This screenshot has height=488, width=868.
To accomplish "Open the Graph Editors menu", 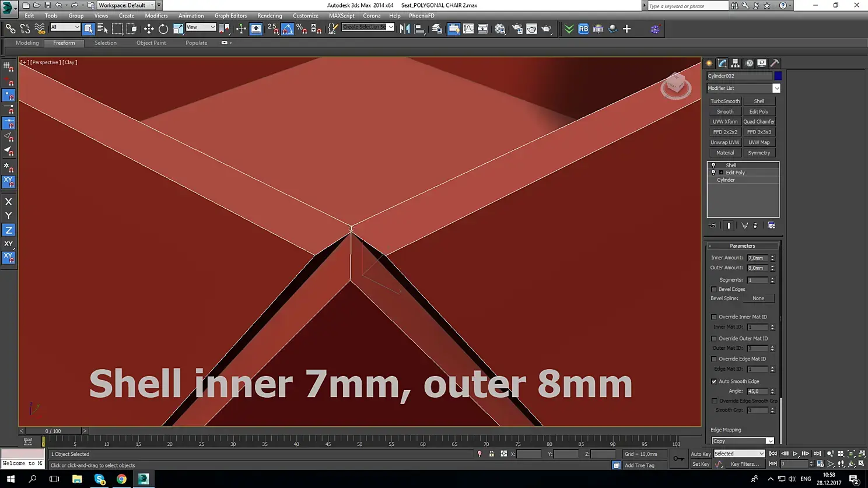I will 230,16.
